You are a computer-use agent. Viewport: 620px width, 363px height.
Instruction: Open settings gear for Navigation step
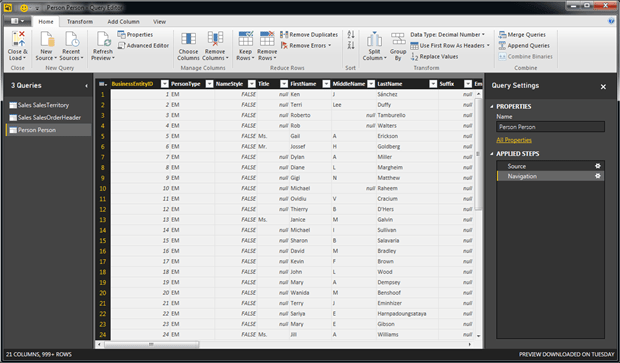[x=598, y=176]
